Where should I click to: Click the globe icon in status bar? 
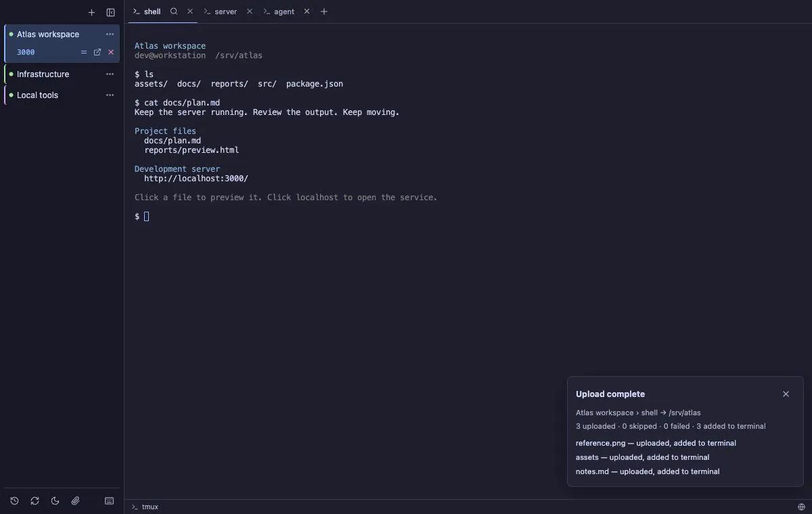[802, 507]
